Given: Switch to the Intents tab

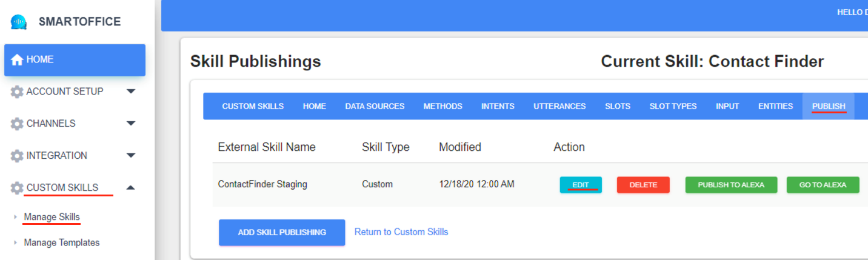Looking at the screenshot, I should [x=498, y=106].
